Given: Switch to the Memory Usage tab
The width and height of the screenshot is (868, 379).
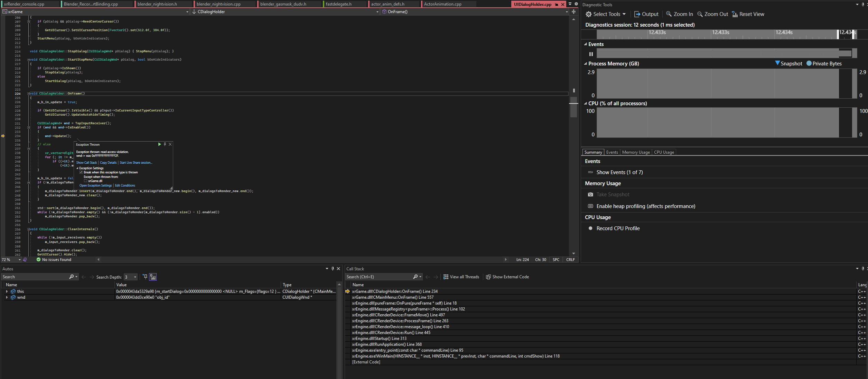Looking at the screenshot, I should point(635,152).
